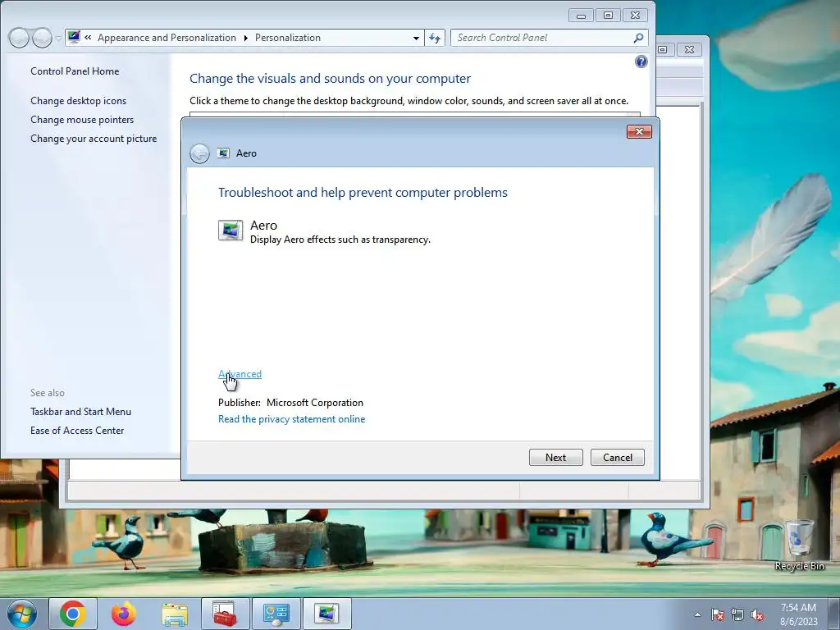Open Ease of Access Center
The image size is (840, 630).
(77, 430)
